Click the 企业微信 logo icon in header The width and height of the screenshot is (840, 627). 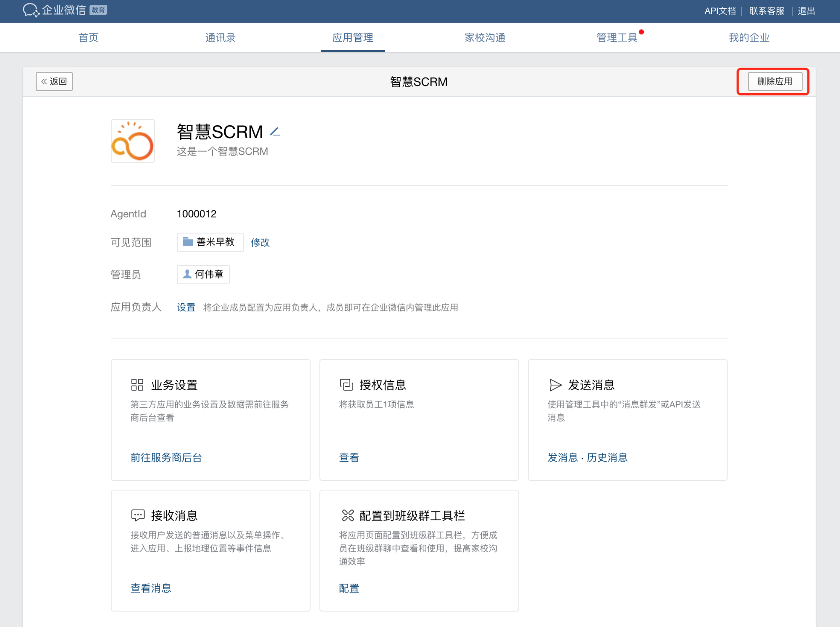coord(31,10)
